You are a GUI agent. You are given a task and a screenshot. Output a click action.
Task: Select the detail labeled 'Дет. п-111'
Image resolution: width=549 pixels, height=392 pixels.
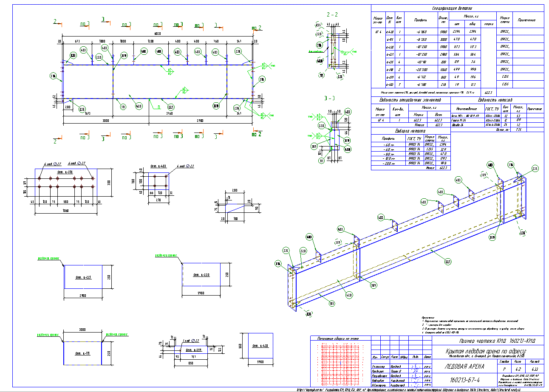83,353
